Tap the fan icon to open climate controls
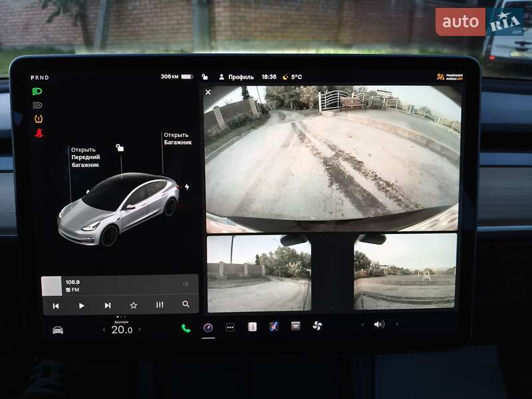This screenshot has height=399, width=532. click(x=319, y=327)
